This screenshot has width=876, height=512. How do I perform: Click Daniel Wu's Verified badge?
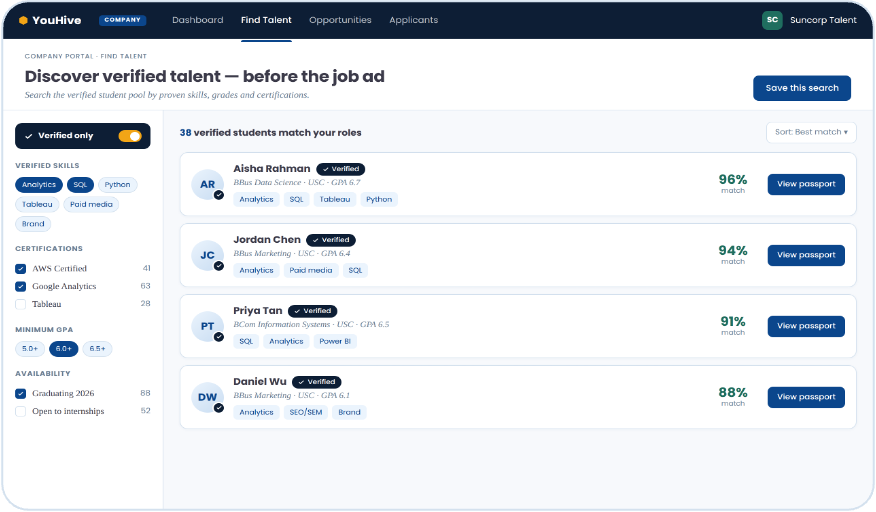317,382
